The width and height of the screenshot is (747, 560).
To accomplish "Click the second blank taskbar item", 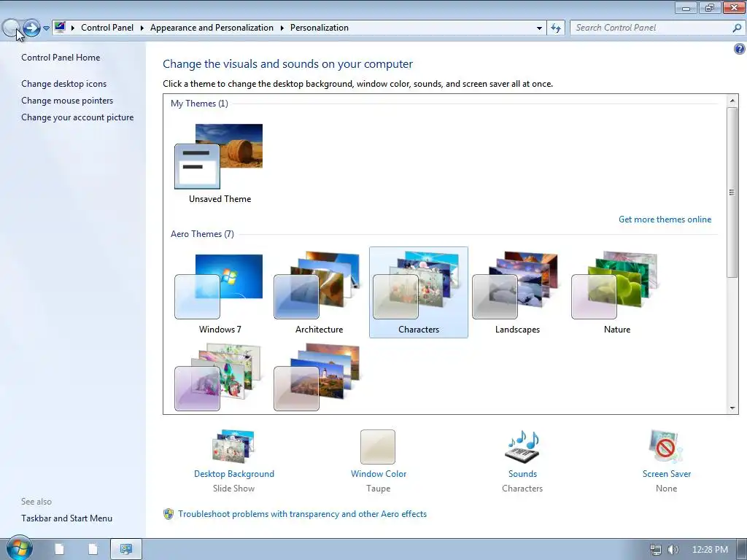I will coord(93,550).
